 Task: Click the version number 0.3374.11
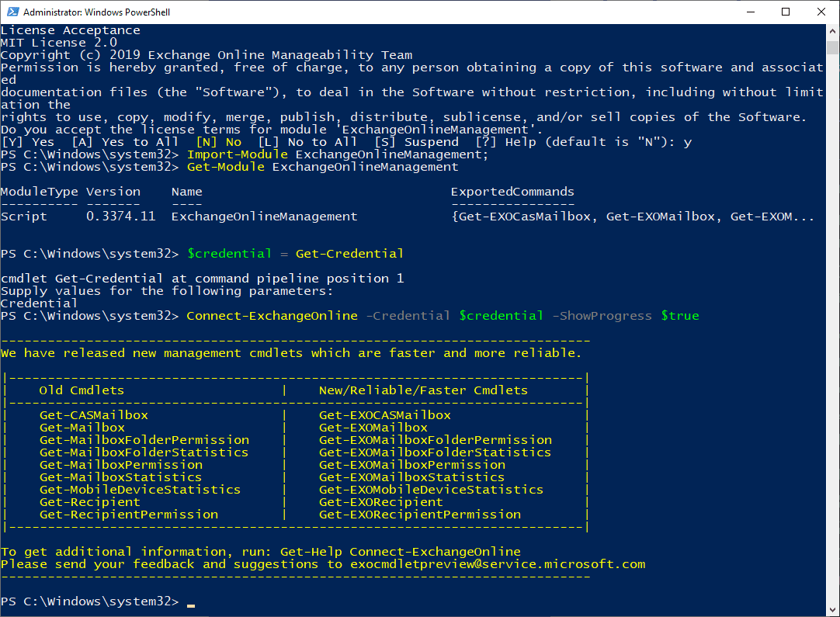coord(120,216)
